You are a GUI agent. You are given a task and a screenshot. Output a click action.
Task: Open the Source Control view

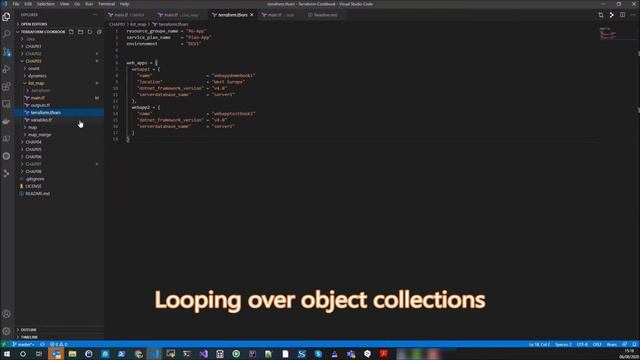[x=6, y=52]
